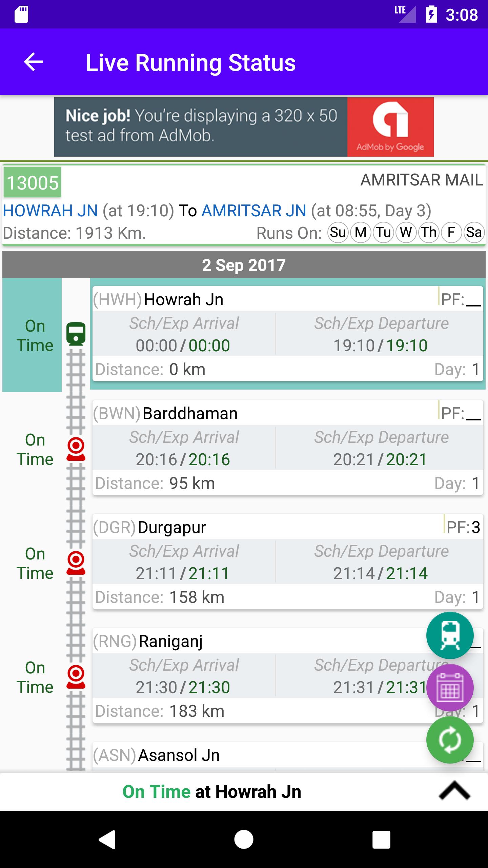Tap red station marker beside Barddhaman
Screen dimensions: 488x868
click(76, 449)
